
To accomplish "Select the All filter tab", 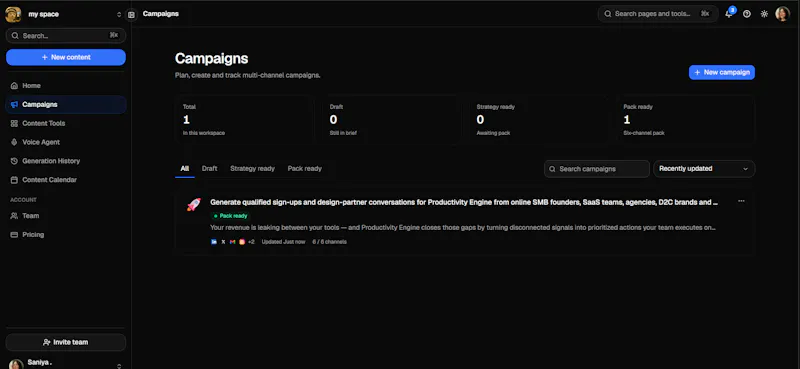I will click(185, 168).
